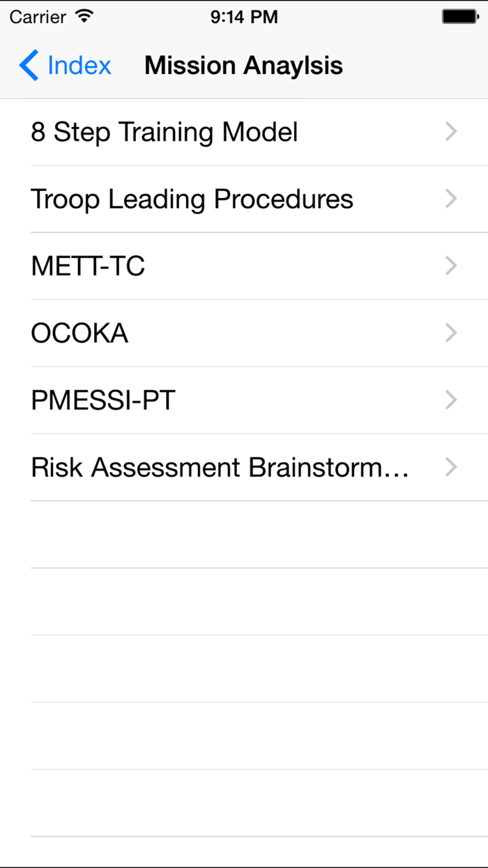Go back using the Index button
This screenshot has width=488, height=868.
[66, 65]
